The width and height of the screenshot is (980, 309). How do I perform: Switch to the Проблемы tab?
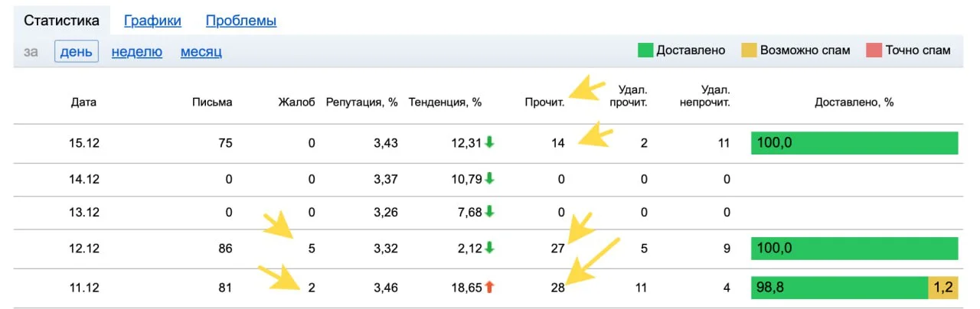[x=241, y=21]
